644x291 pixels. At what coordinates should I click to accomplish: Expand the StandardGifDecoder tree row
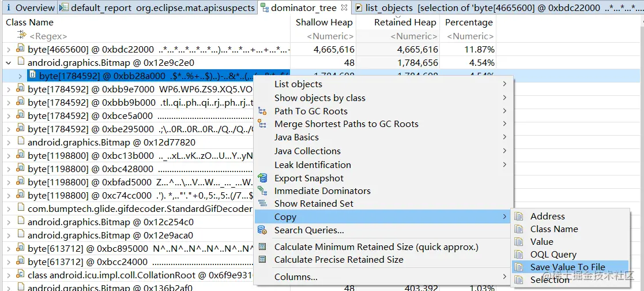(9, 208)
